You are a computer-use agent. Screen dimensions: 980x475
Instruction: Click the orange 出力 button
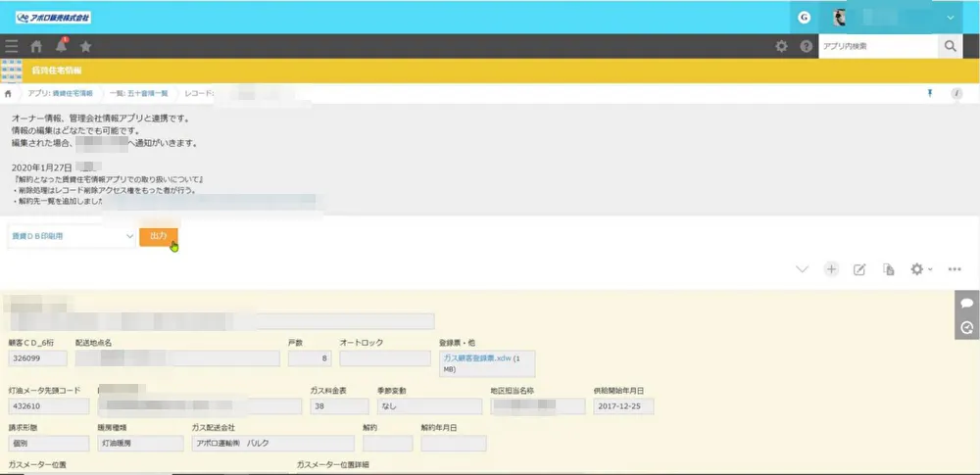[158, 236]
